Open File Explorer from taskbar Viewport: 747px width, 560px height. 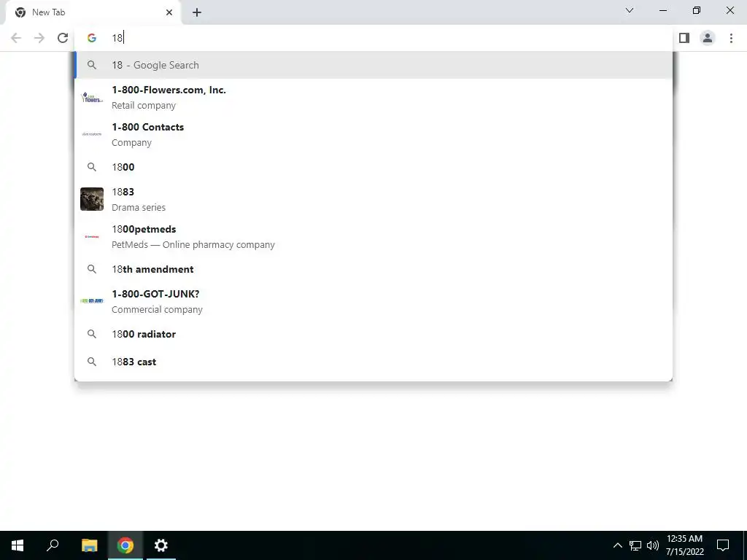[89, 545]
